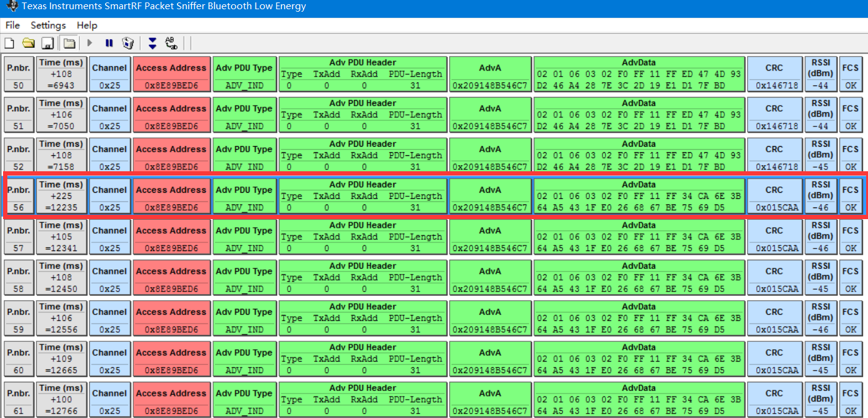The height and width of the screenshot is (418, 868).
Task: Open the Help menu
Action: tap(87, 25)
